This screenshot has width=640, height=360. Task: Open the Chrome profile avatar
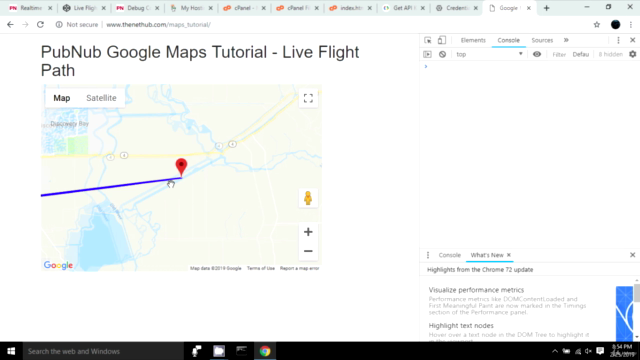pyautogui.click(x=616, y=24)
